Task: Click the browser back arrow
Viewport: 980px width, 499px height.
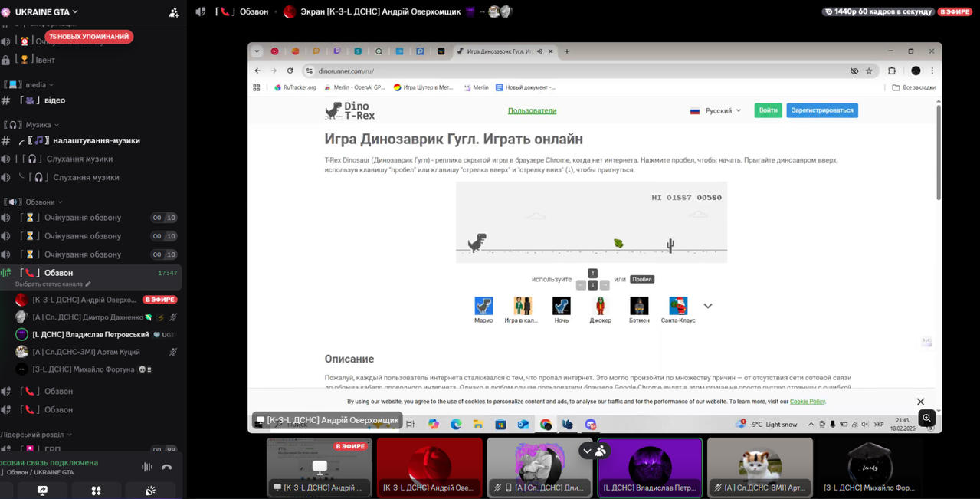Action: [257, 71]
